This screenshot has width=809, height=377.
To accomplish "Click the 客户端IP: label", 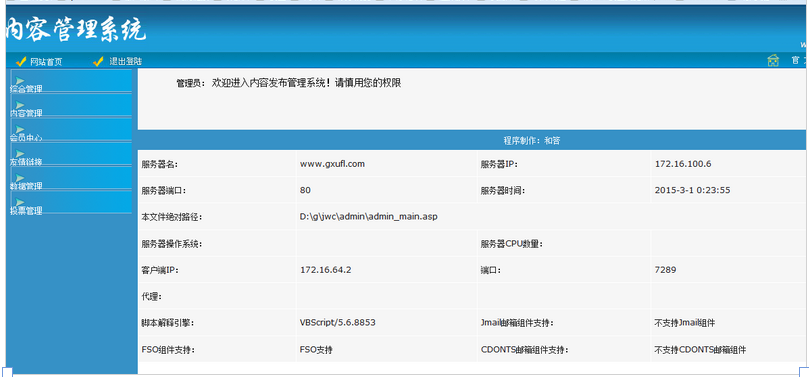I will [159, 270].
